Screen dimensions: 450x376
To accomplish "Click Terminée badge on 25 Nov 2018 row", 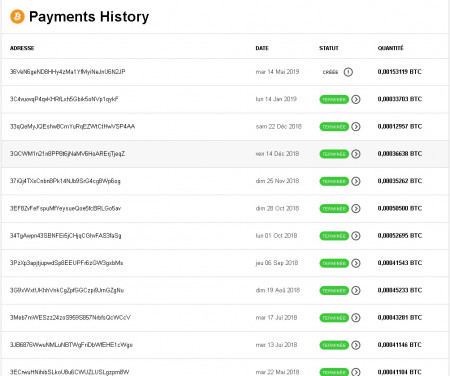I will [x=334, y=181].
